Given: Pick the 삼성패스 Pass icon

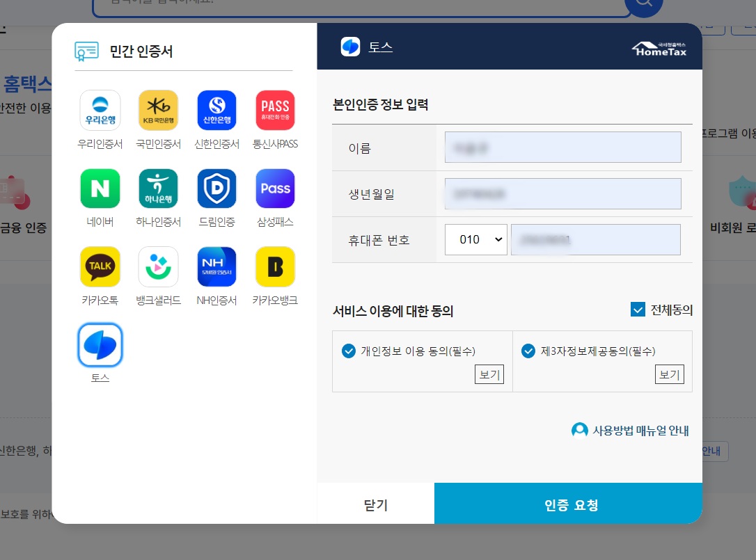Looking at the screenshot, I should 275,189.
